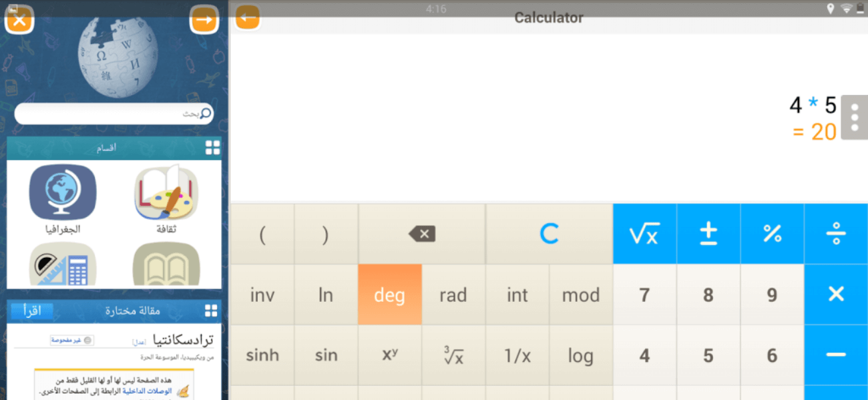This screenshot has width=868, height=400.
Task: Expand the sections grid icon
Action: coord(212,148)
